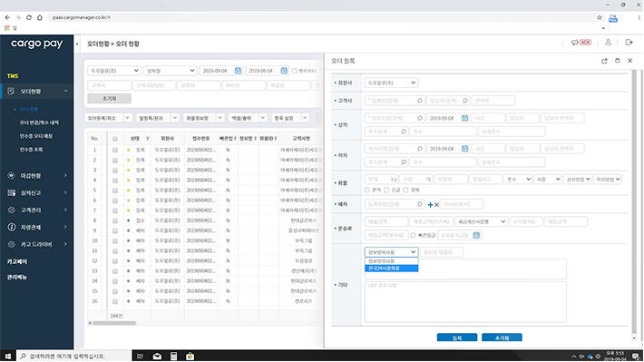
Task: Click the 상태 column filter icon
Action: pos(148,139)
